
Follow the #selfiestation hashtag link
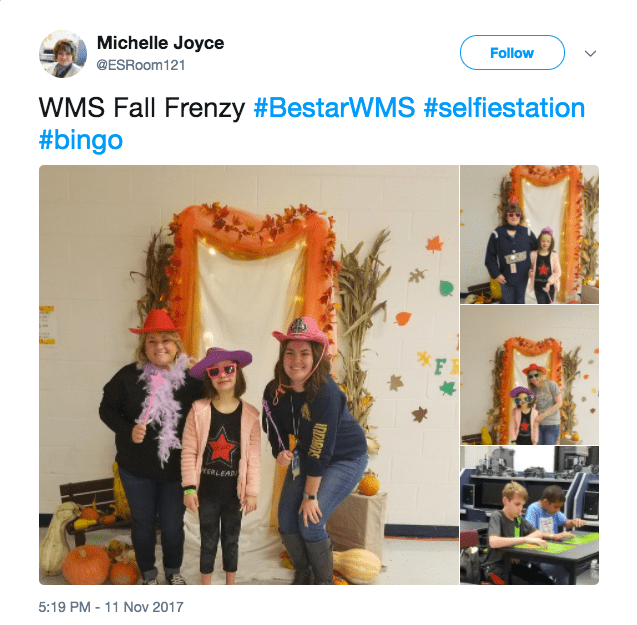(504, 108)
